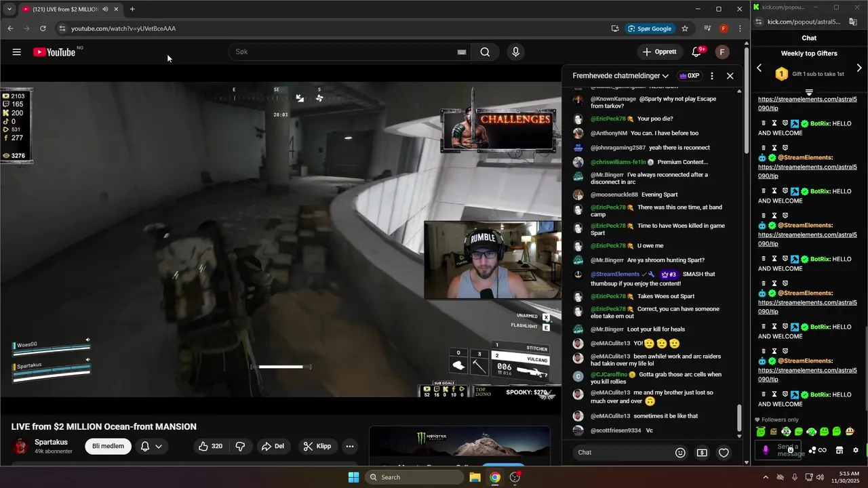The width and height of the screenshot is (868, 488).
Task: Dislike the video with thumbs-down
Action: point(240,446)
